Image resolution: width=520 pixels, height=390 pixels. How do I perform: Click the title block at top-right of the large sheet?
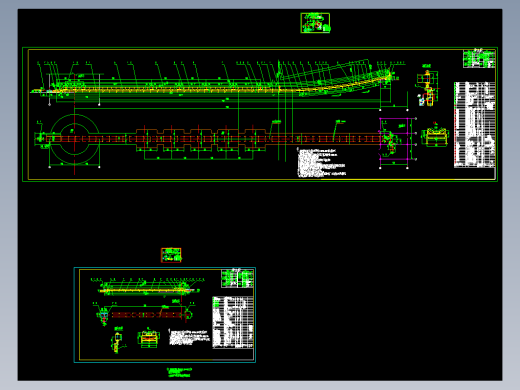coord(479,58)
